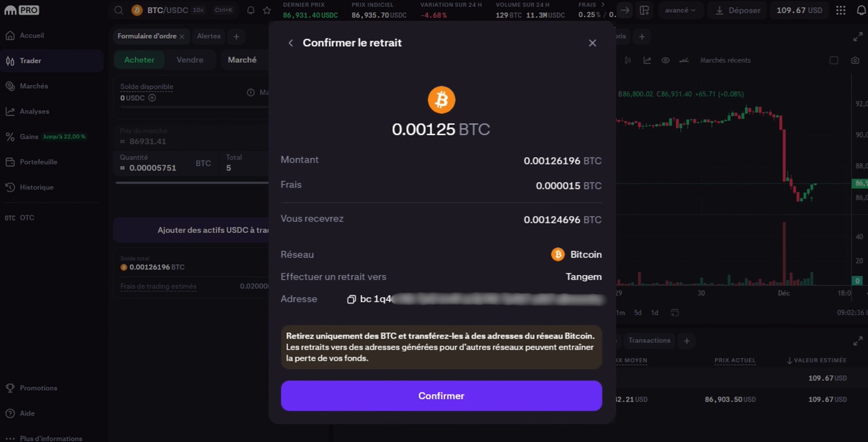The height and width of the screenshot is (442, 868).
Task: Switch chart to candlestick style icon
Action: coord(627,60)
